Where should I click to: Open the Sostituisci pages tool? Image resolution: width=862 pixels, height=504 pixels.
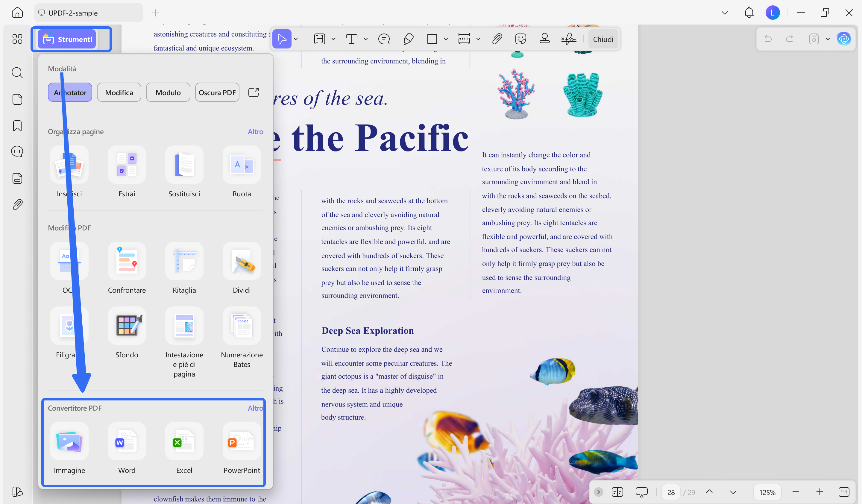pos(184,172)
